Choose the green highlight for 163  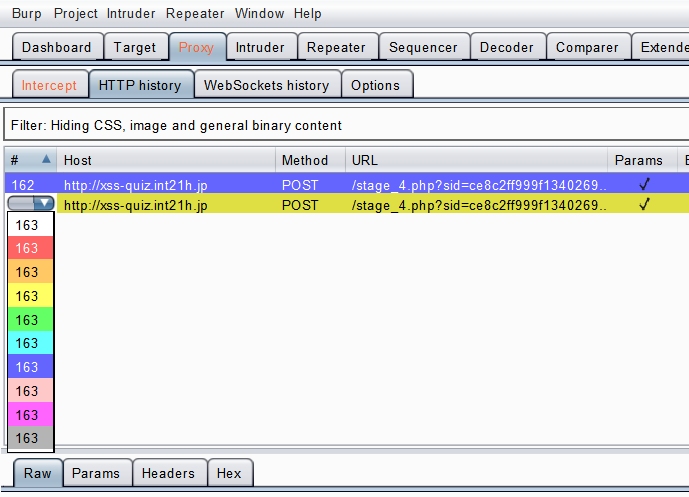click(30, 319)
